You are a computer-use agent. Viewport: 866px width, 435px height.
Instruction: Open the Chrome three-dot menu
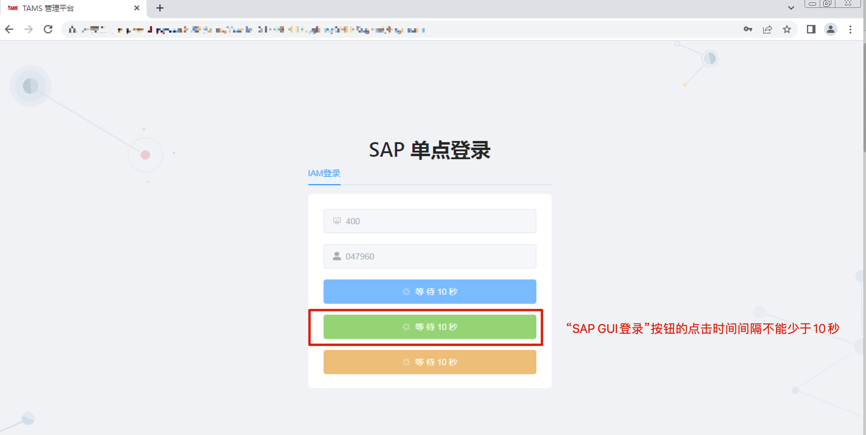coord(850,29)
